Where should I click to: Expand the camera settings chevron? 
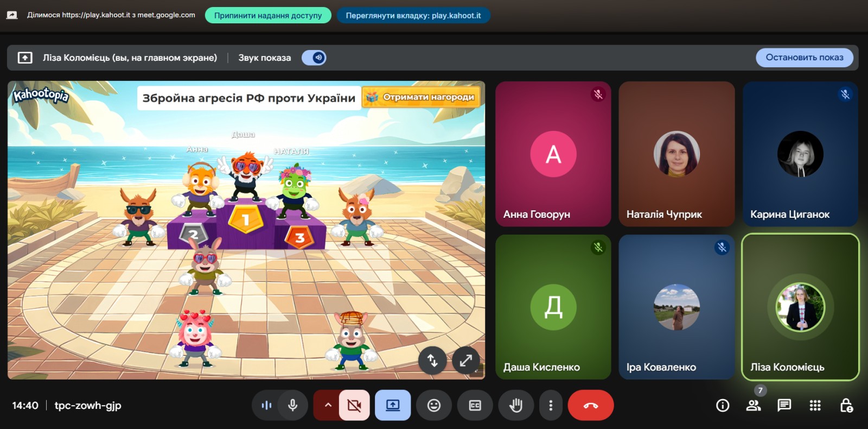[x=328, y=405]
